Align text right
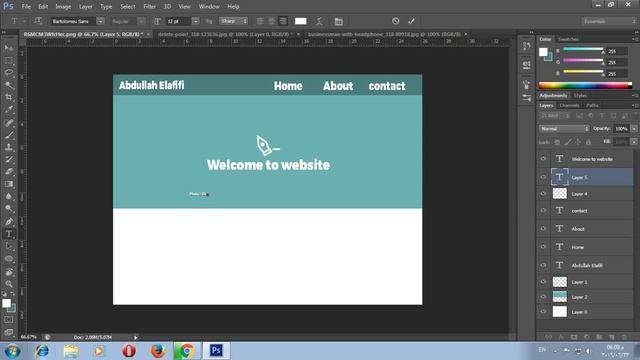 (283, 21)
